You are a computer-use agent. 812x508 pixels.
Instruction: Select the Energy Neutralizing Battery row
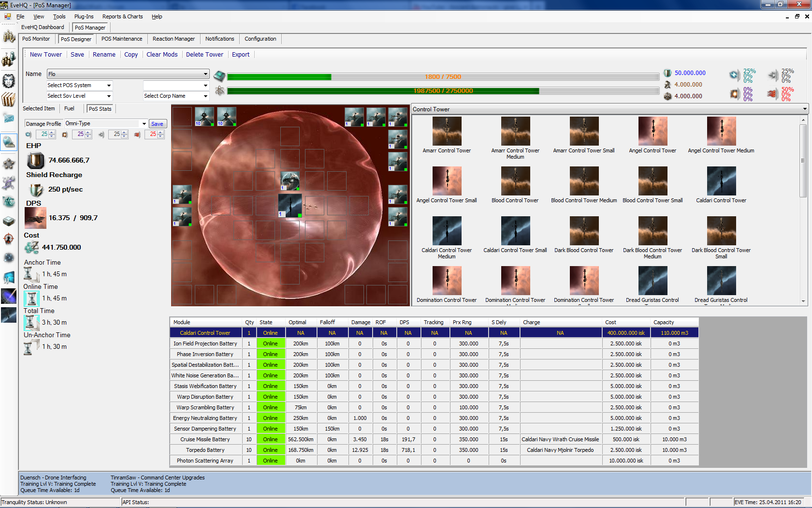[434, 418]
